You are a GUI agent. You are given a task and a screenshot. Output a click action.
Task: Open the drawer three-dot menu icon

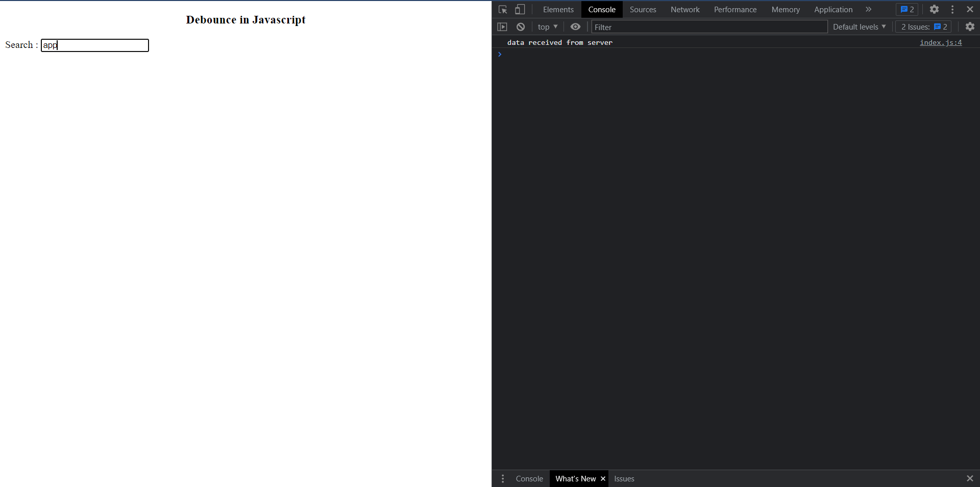click(x=503, y=479)
